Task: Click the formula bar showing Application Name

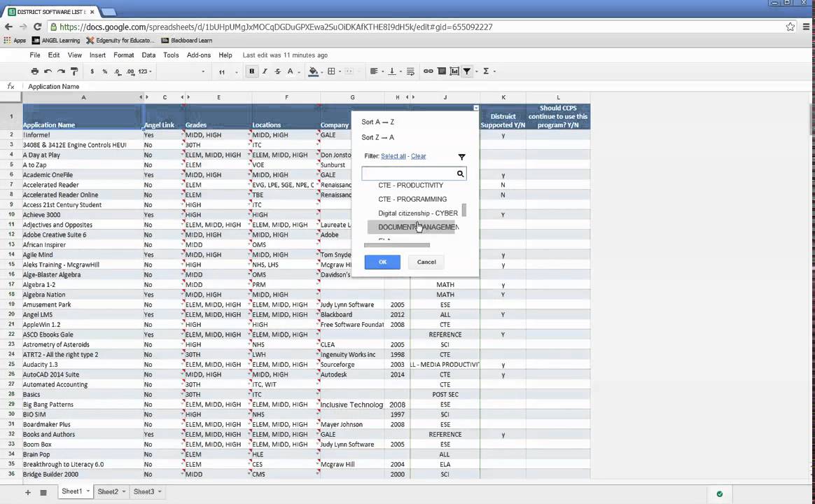Action: coord(416,86)
